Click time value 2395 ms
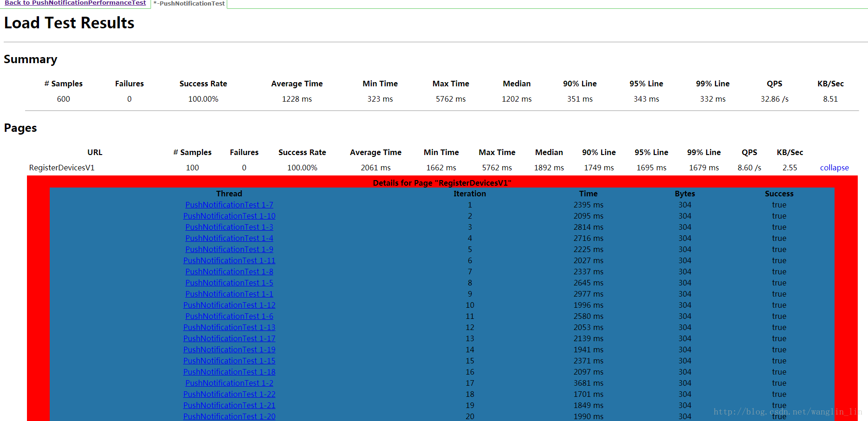The height and width of the screenshot is (421, 868). tap(588, 205)
